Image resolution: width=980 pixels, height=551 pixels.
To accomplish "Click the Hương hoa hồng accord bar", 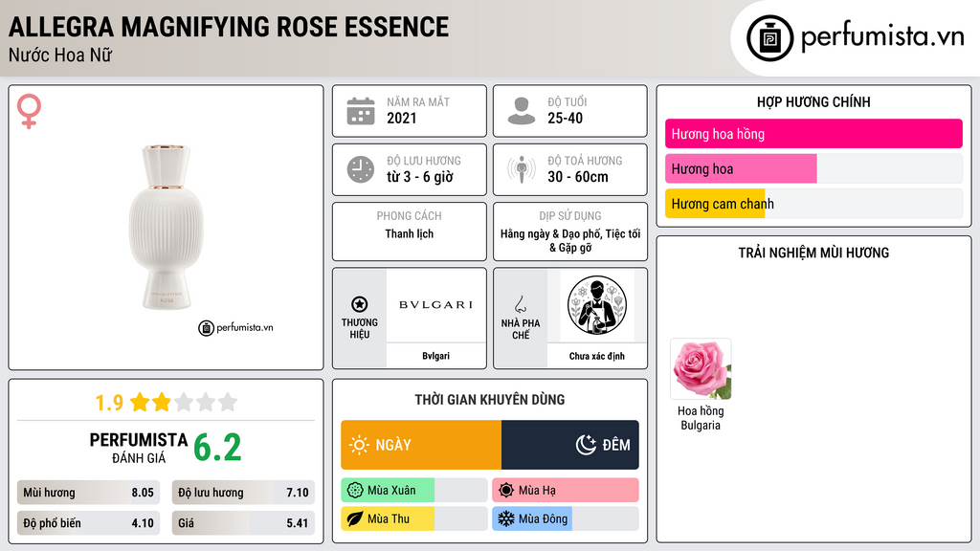I will (x=813, y=134).
